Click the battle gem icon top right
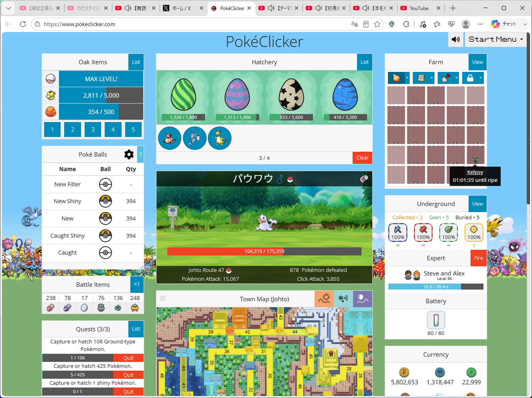This screenshot has height=398, width=532. coord(364,179)
